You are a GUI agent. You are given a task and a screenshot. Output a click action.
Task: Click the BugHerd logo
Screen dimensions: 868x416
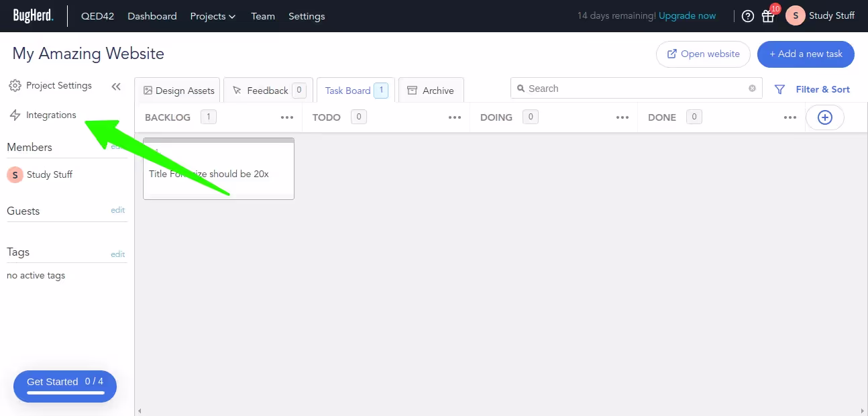33,16
